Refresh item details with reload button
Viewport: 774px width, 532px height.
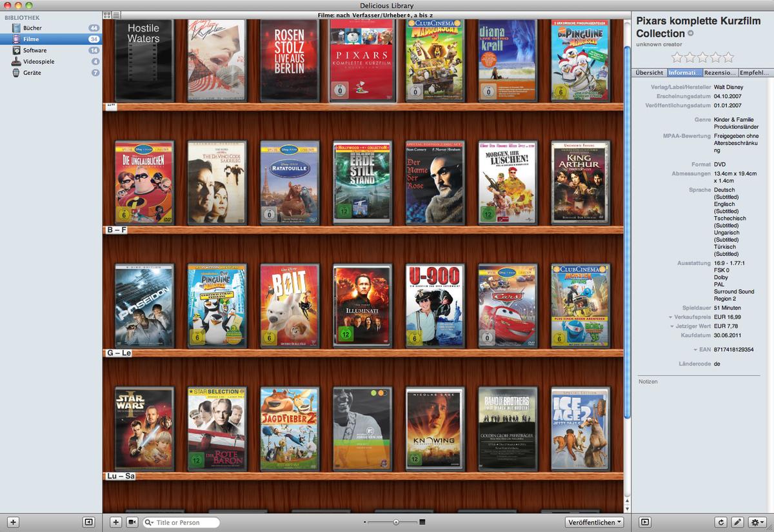(721, 522)
